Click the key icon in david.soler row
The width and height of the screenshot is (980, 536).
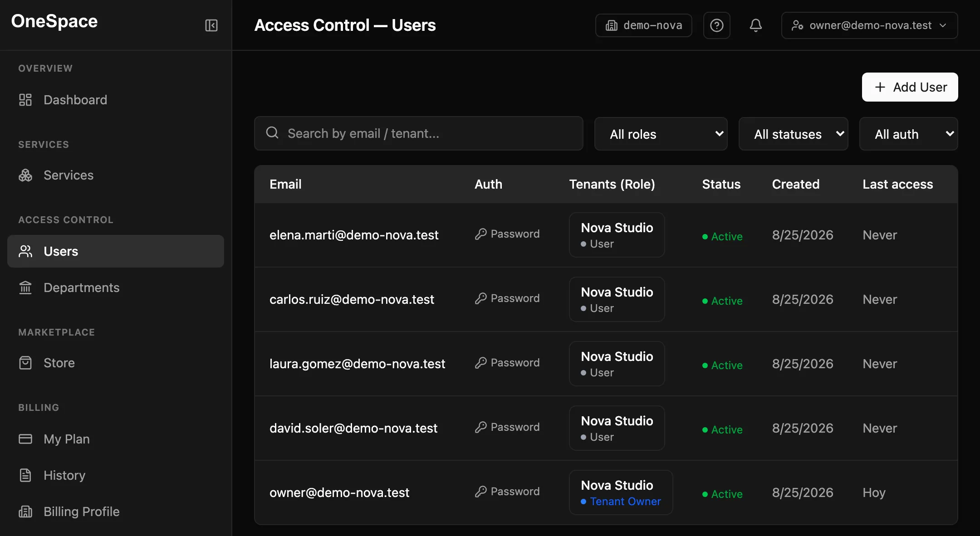481,427
